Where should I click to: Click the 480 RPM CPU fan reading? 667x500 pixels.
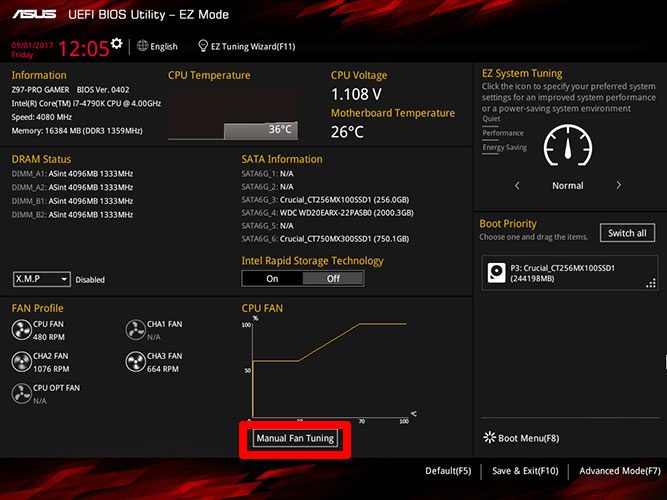pyautogui.click(x=49, y=337)
